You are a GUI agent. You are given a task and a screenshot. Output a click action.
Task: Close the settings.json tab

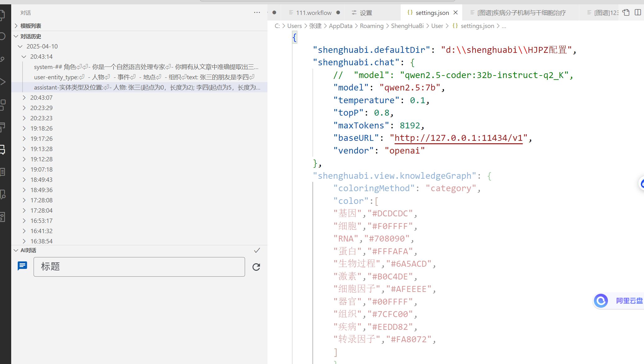(x=456, y=13)
